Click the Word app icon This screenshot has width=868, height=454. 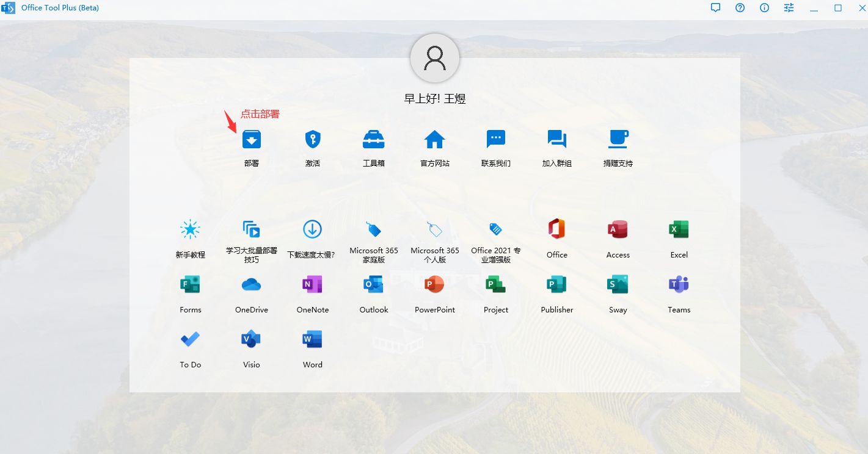tap(313, 339)
